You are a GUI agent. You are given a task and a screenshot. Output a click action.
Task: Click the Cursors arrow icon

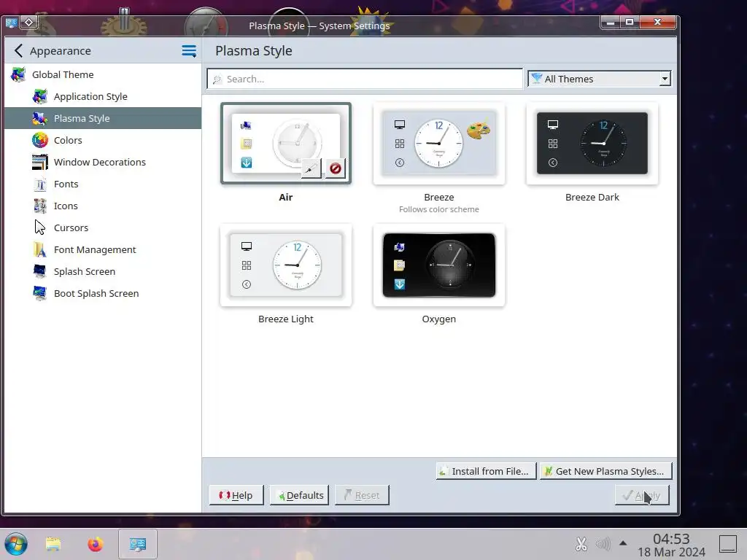point(40,227)
